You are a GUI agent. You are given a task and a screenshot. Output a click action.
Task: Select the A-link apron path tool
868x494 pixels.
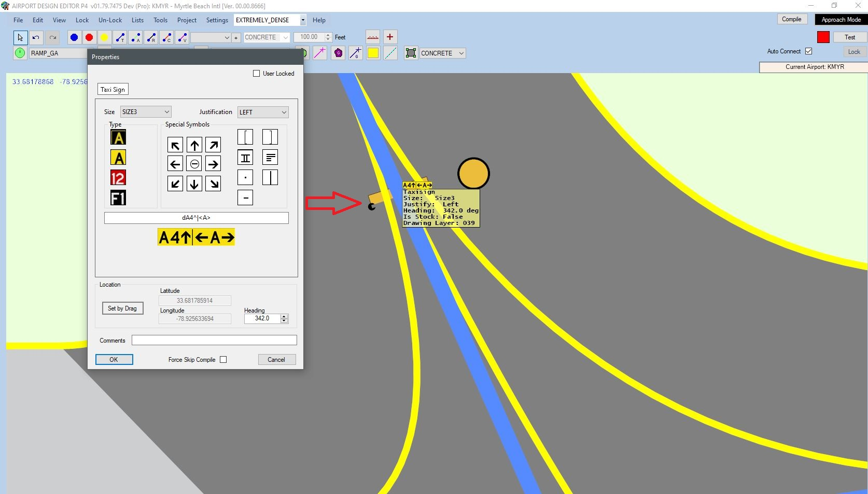[x=135, y=37]
